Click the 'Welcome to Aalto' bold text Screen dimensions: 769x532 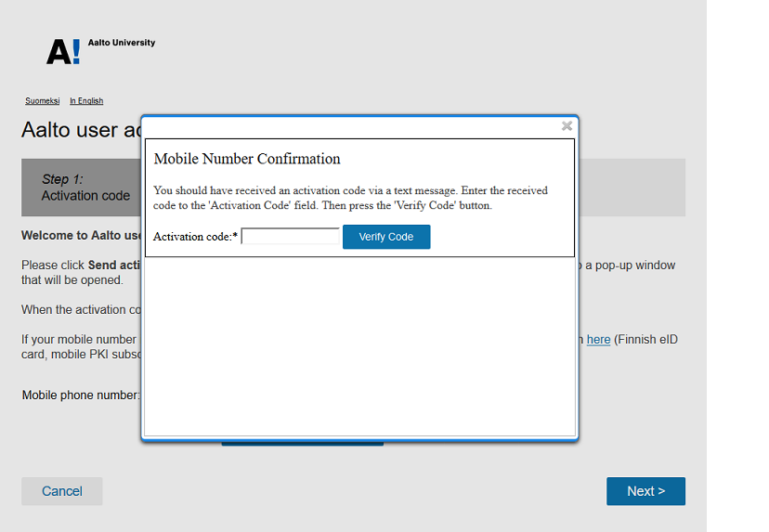(82, 236)
